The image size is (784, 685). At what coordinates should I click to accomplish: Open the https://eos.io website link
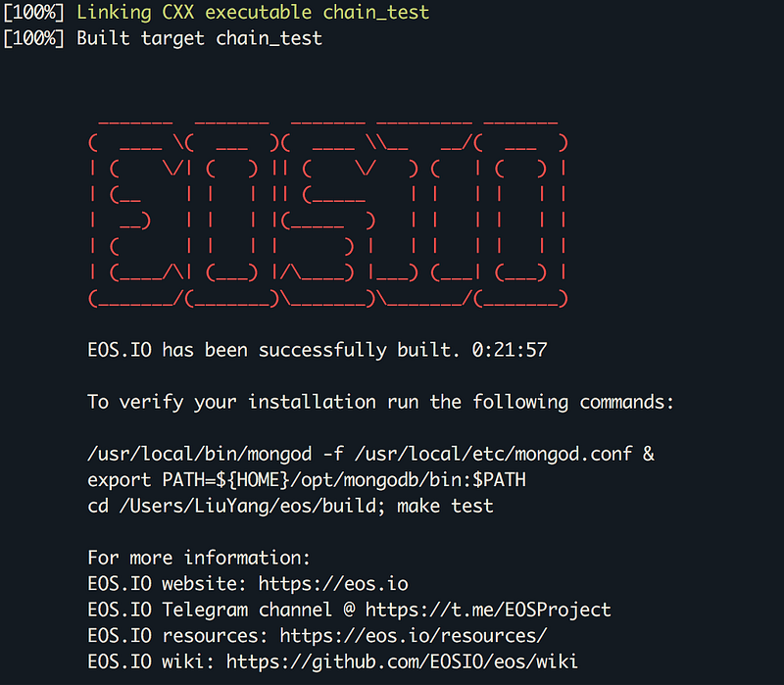pos(333,584)
